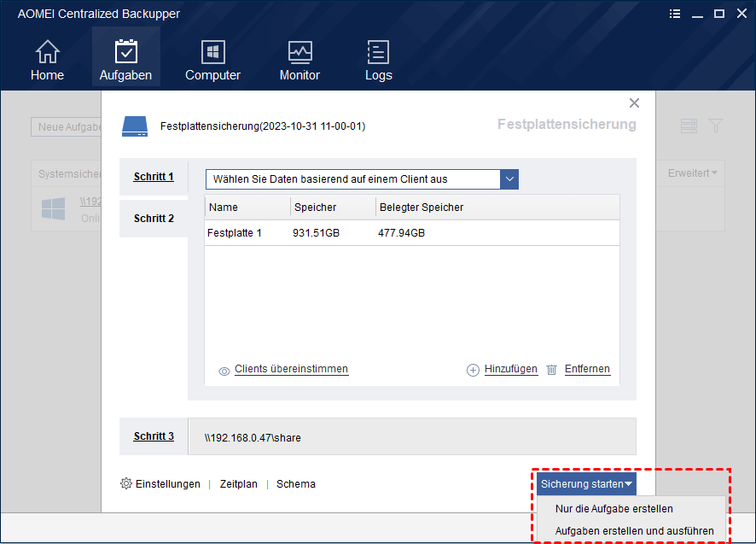Click the list view icon behind the dialog

tap(689, 126)
